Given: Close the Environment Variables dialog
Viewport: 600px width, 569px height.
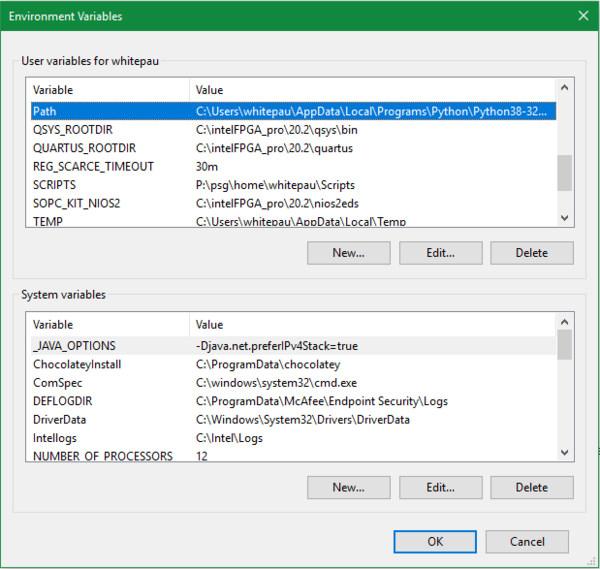Looking at the screenshot, I should [582, 16].
